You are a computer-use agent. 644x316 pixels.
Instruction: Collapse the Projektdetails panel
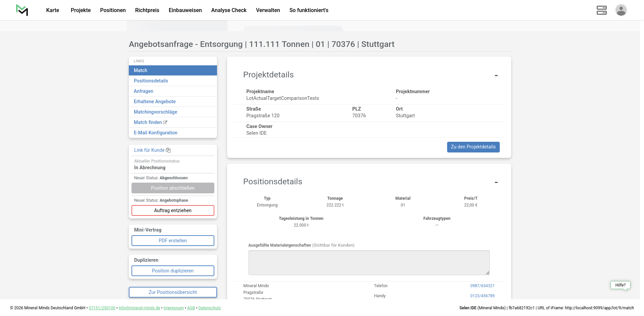point(496,75)
